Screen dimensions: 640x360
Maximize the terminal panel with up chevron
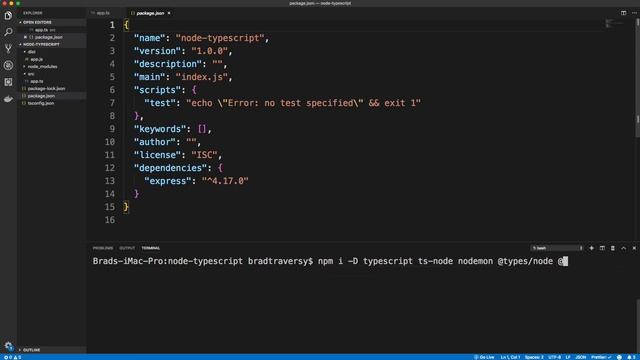point(623,248)
